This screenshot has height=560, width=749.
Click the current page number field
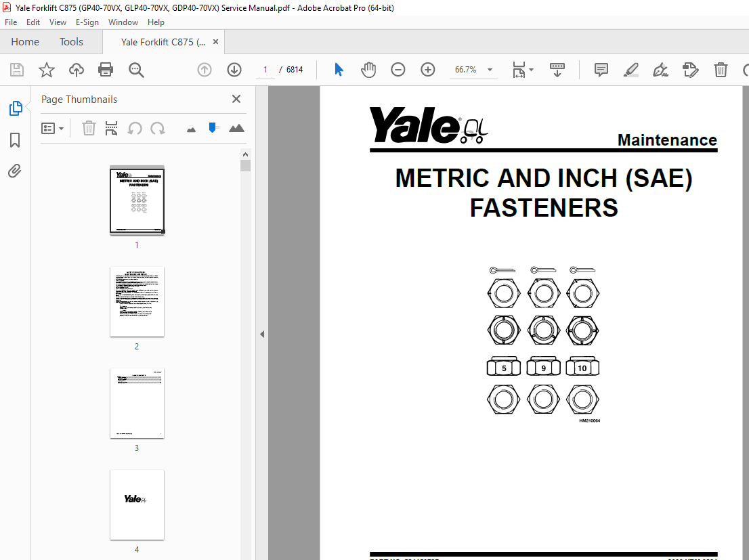coord(265,70)
